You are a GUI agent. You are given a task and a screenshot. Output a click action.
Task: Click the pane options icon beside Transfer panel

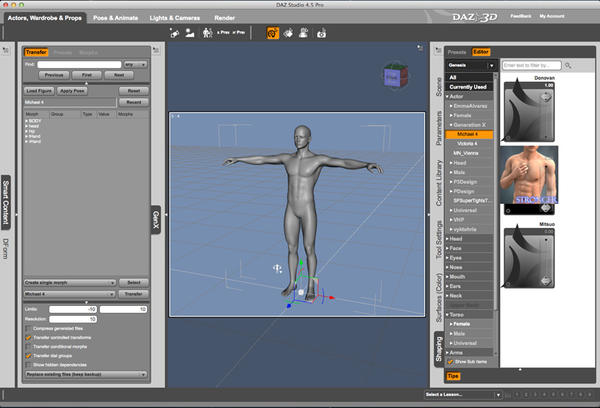tap(156, 50)
